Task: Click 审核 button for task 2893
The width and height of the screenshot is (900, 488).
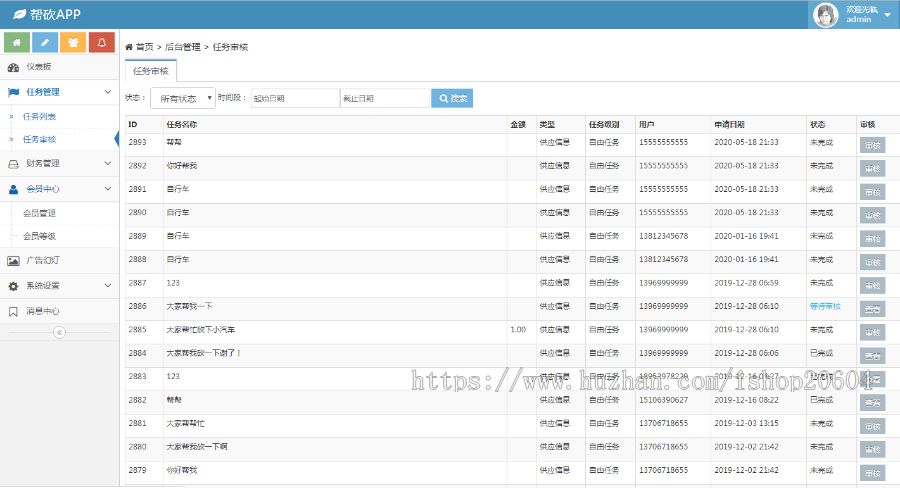Action: pyautogui.click(x=872, y=145)
